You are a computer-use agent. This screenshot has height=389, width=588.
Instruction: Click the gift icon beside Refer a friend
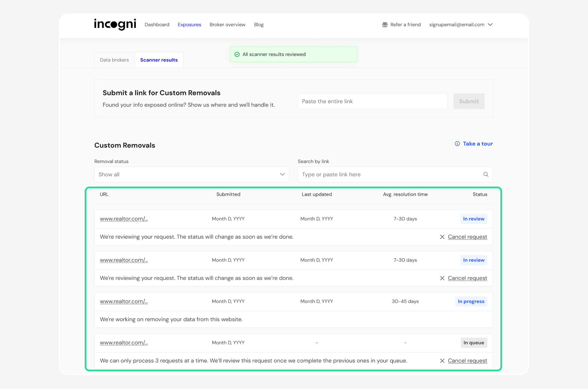click(x=385, y=25)
